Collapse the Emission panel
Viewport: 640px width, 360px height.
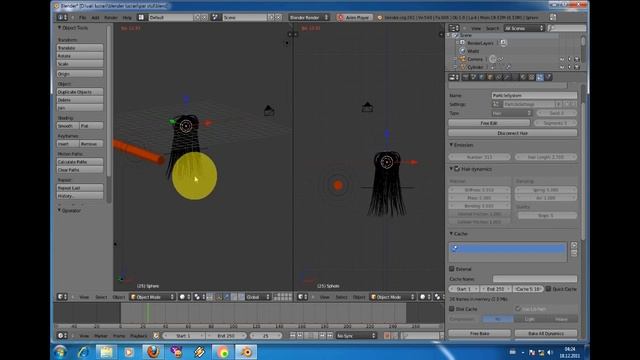coord(451,145)
